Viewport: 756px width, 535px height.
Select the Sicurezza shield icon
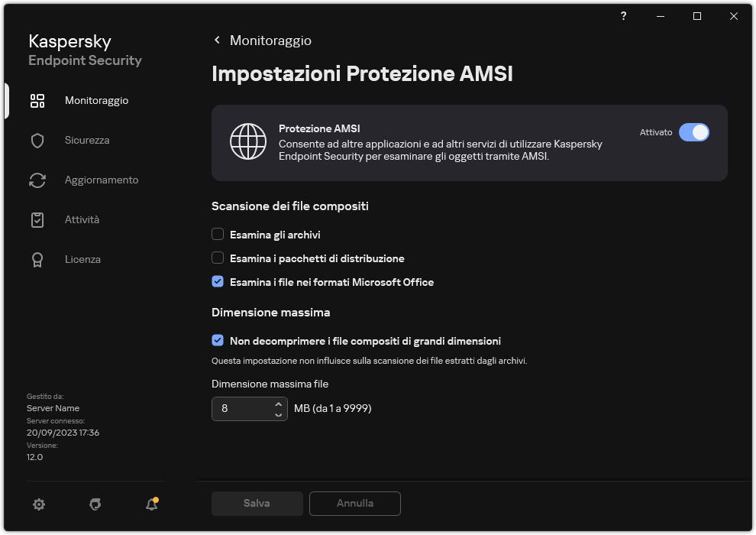(x=37, y=140)
